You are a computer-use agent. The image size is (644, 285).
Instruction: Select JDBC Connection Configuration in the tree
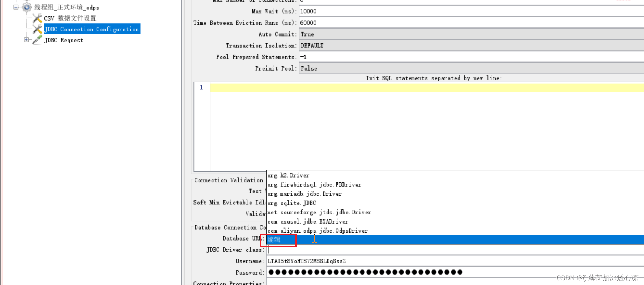(x=92, y=29)
